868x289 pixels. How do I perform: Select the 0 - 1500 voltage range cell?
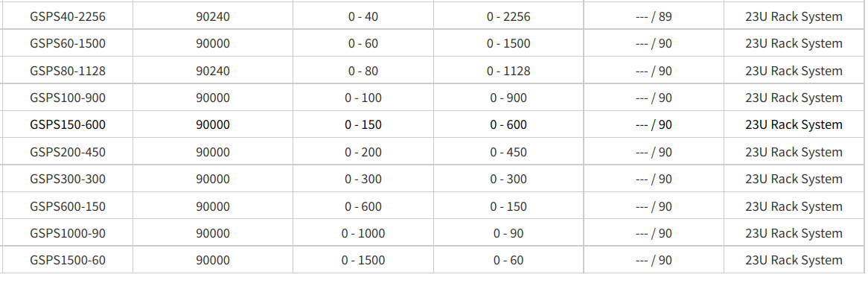tap(363, 260)
